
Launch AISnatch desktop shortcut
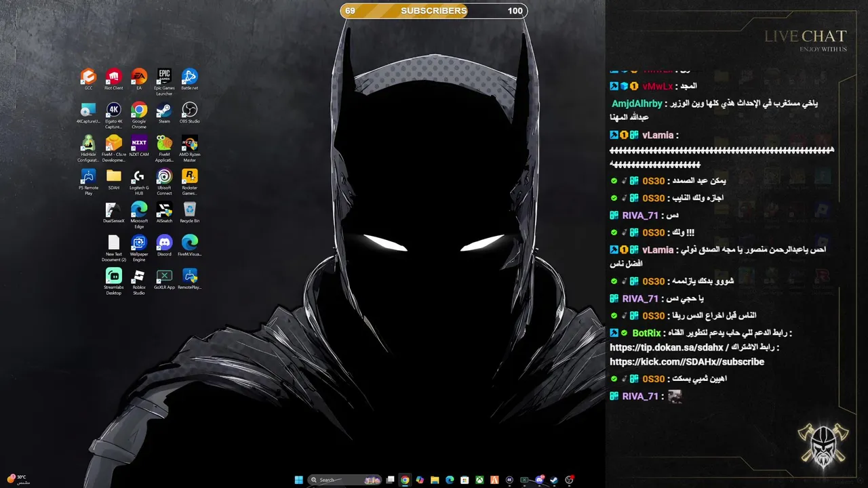pos(164,212)
